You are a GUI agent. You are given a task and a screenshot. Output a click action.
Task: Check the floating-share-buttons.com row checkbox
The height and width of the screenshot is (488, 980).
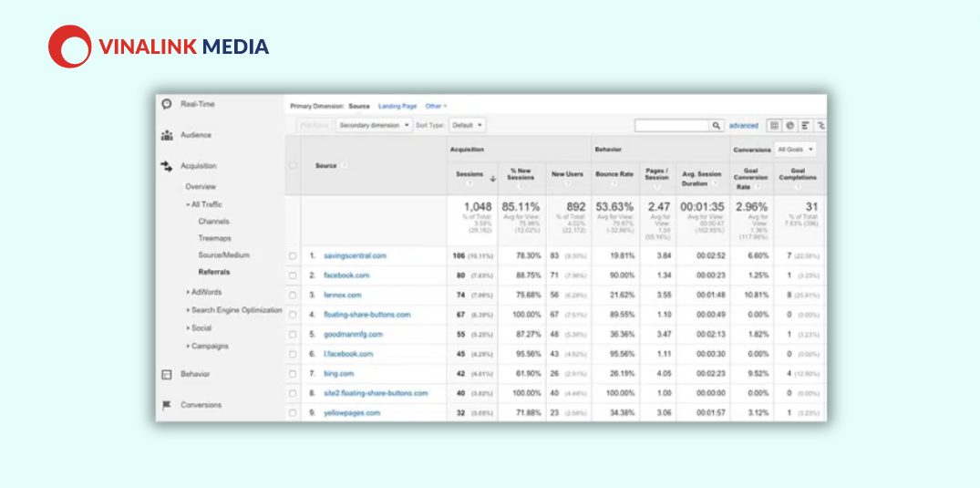click(x=293, y=315)
